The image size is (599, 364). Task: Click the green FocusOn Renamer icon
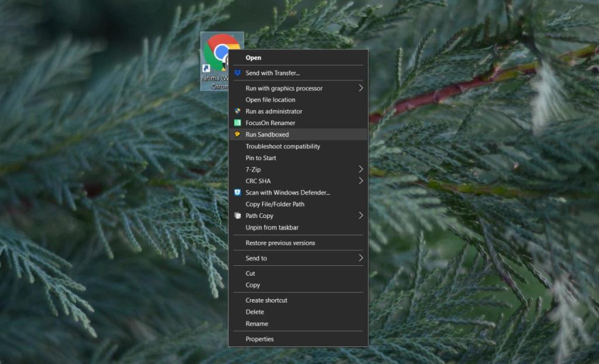tap(237, 123)
